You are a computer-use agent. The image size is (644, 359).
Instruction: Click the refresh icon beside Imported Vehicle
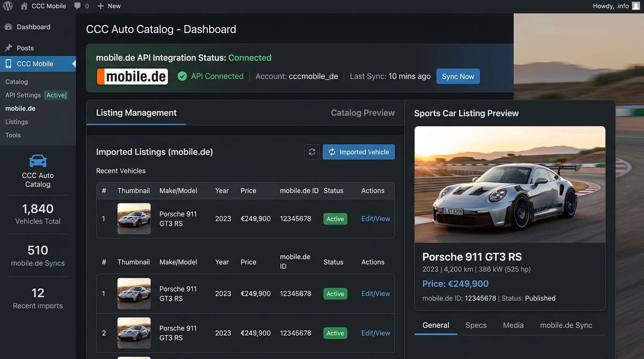(x=312, y=152)
